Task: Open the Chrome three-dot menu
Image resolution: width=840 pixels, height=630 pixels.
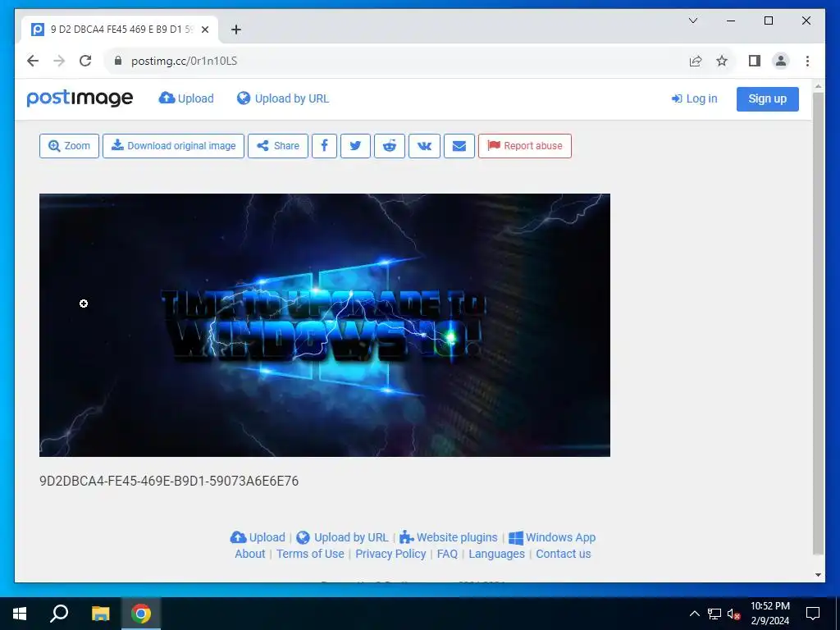Action: coord(807,61)
